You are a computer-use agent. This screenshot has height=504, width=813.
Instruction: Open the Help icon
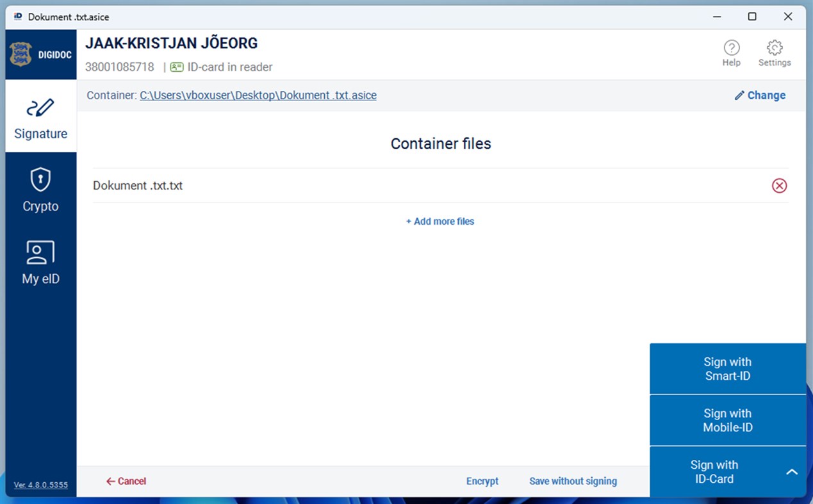click(x=731, y=53)
